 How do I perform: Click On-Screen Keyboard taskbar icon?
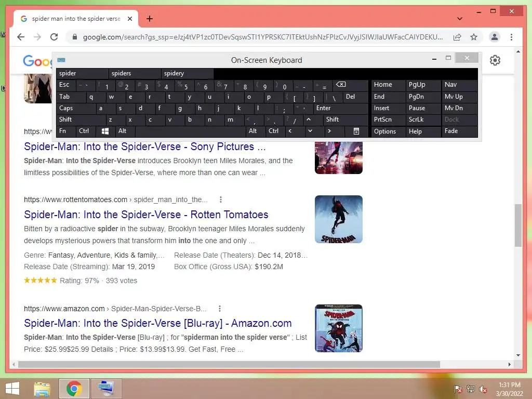pos(106,389)
